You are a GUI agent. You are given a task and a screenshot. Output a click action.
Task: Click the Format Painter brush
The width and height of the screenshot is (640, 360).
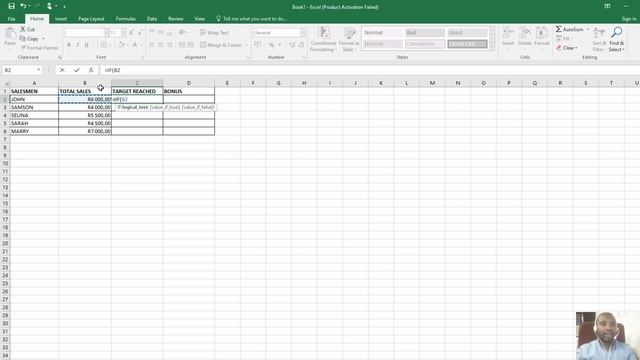[x=39, y=48]
